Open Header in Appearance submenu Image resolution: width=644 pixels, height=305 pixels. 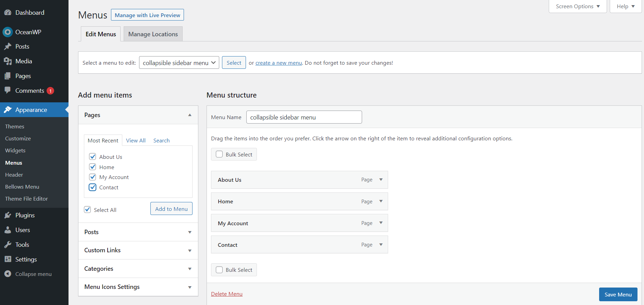(14, 175)
